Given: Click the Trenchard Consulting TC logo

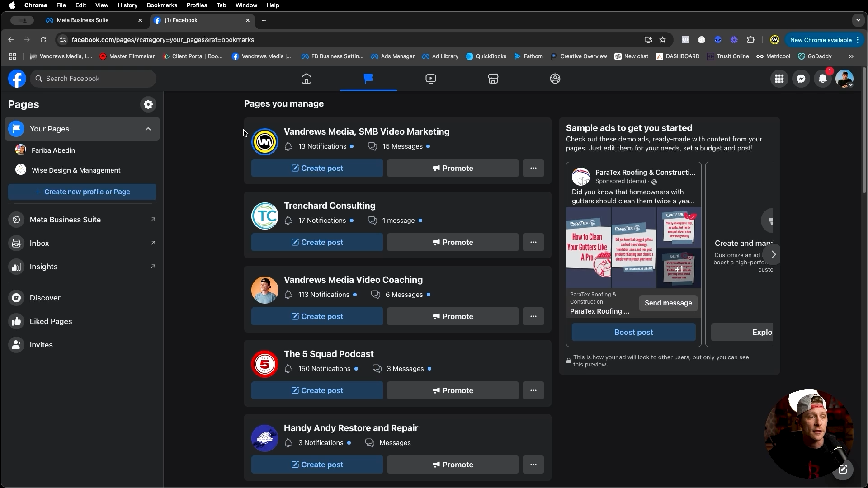Looking at the screenshot, I should pyautogui.click(x=265, y=216).
